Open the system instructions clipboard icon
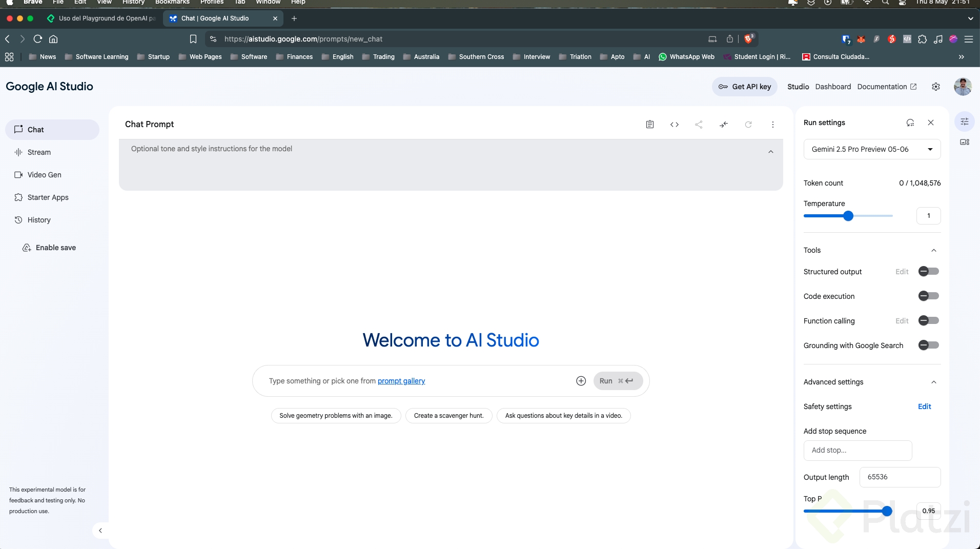Screen dimensions: 980x549 coord(650,125)
